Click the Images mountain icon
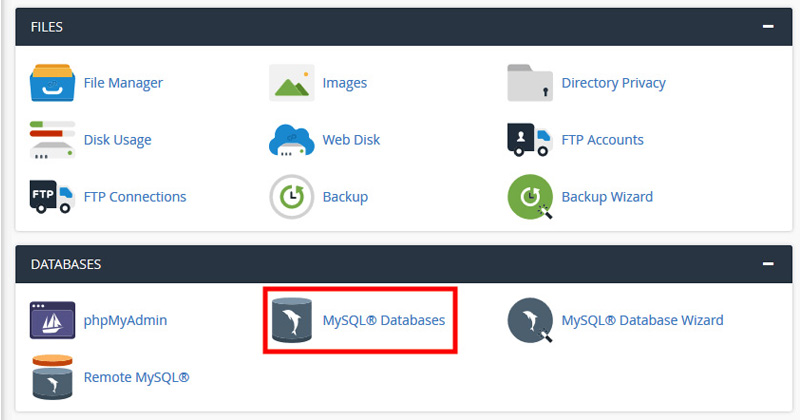This screenshot has width=800, height=420. coord(291,83)
